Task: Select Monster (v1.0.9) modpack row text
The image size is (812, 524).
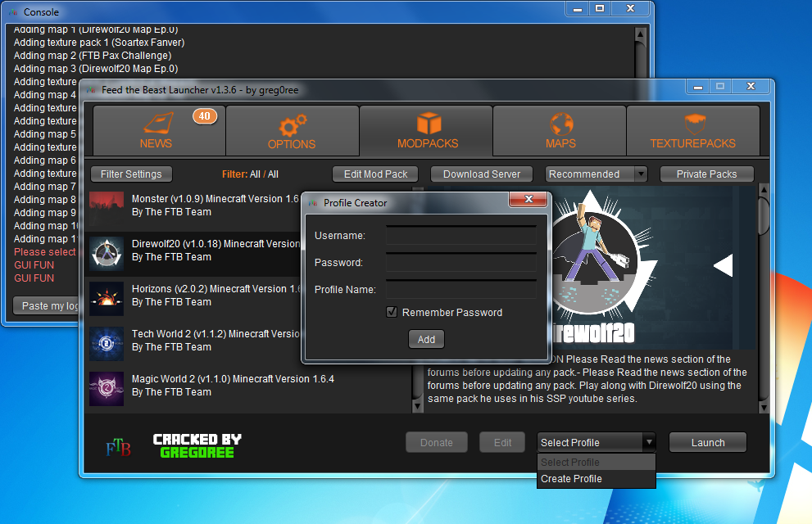Action: tap(215, 206)
